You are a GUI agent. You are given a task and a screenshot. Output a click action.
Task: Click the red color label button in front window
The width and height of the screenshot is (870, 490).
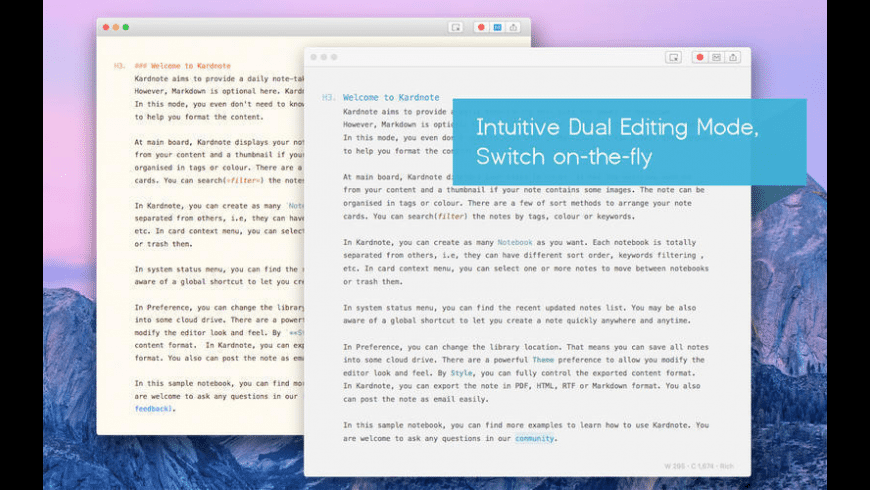point(700,57)
